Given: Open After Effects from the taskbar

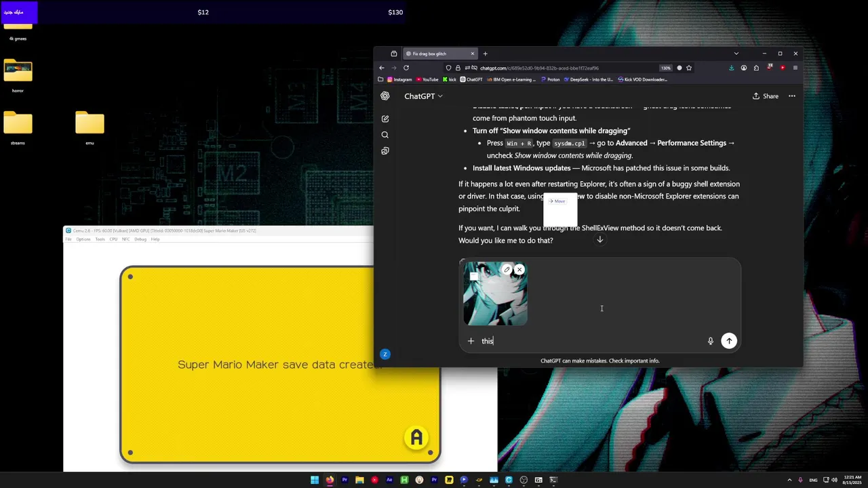Looking at the screenshot, I should click(x=389, y=480).
